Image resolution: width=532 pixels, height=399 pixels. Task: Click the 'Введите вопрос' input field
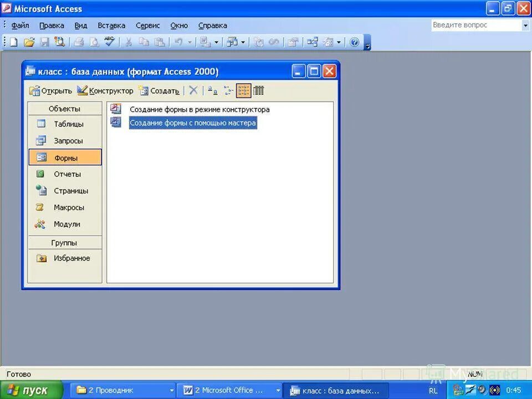477,25
